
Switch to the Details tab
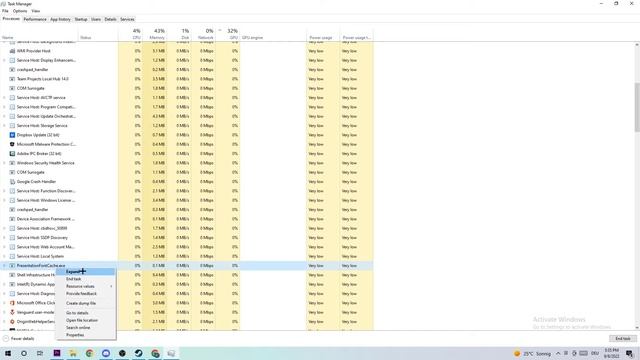pyautogui.click(x=110, y=19)
